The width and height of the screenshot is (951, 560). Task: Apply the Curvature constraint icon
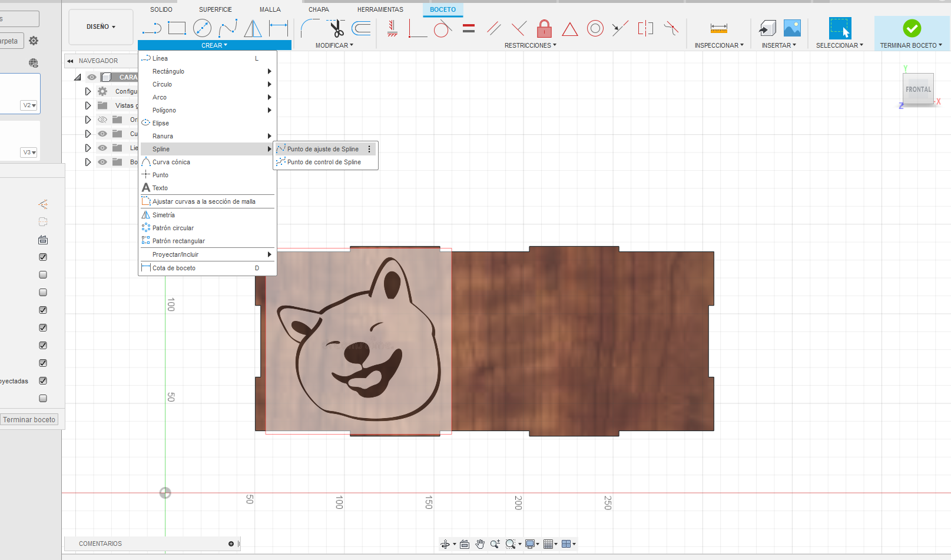[671, 28]
